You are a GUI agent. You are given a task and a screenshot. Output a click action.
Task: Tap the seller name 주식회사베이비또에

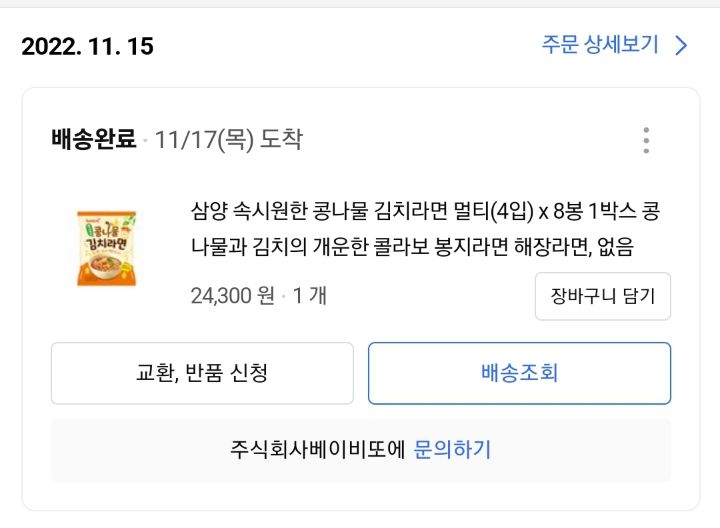[317, 449]
